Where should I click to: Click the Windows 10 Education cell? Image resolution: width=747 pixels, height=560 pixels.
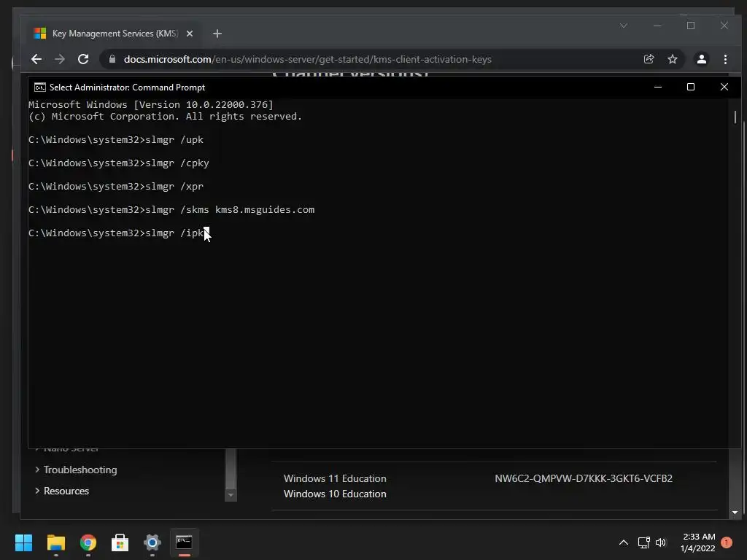point(335,494)
